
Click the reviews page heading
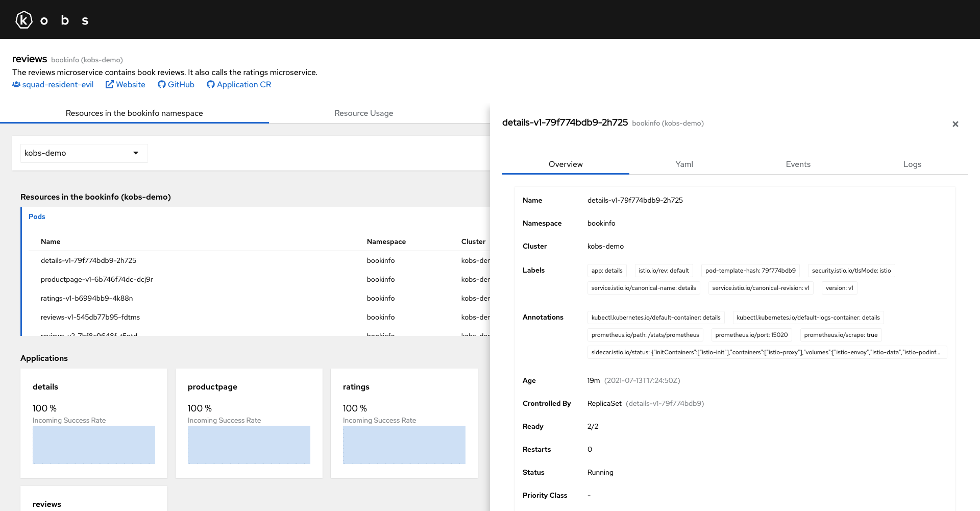[x=30, y=59]
